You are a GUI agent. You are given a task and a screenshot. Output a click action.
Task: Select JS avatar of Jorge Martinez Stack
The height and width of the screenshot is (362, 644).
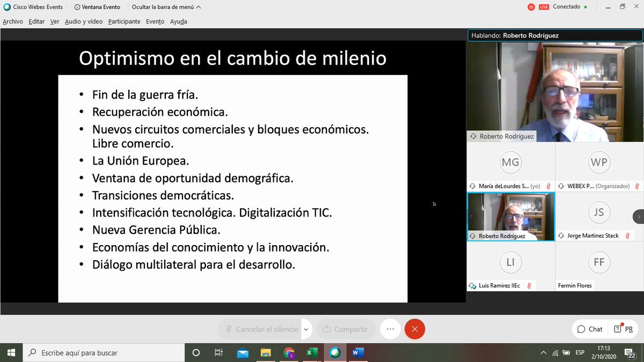point(599,212)
